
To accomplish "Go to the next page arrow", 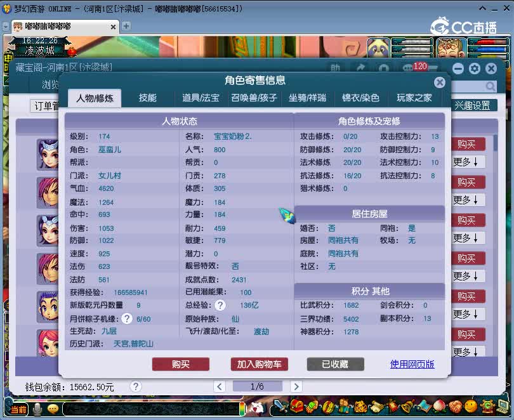I will [x=296, y=386].
